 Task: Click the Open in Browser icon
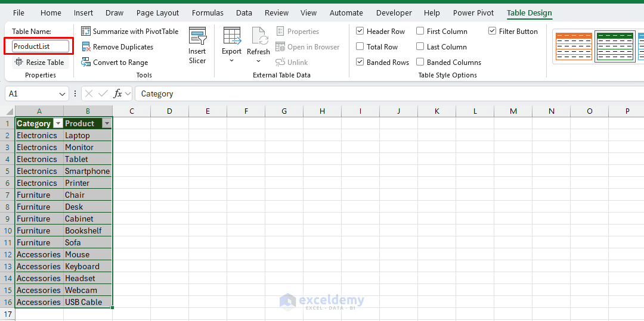point(280,46)
